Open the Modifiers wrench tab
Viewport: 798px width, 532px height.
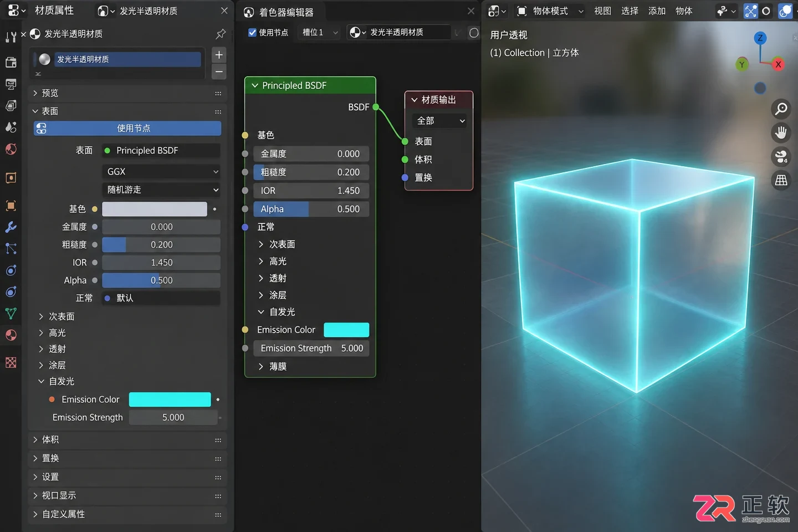click(11, 227)
